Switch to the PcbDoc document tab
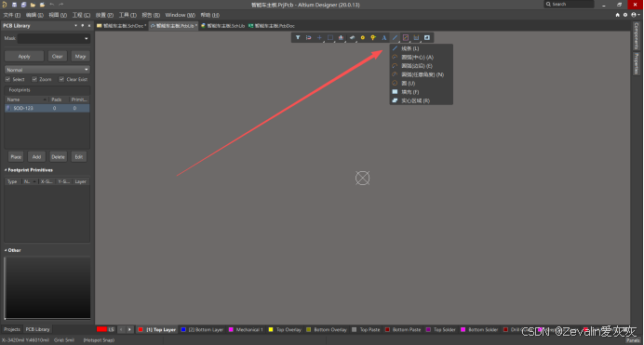 [x=272, y=26]
